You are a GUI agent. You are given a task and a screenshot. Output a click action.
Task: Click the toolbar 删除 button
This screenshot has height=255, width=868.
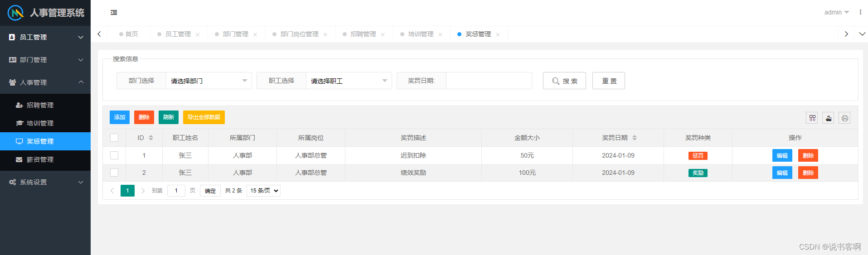144,117
